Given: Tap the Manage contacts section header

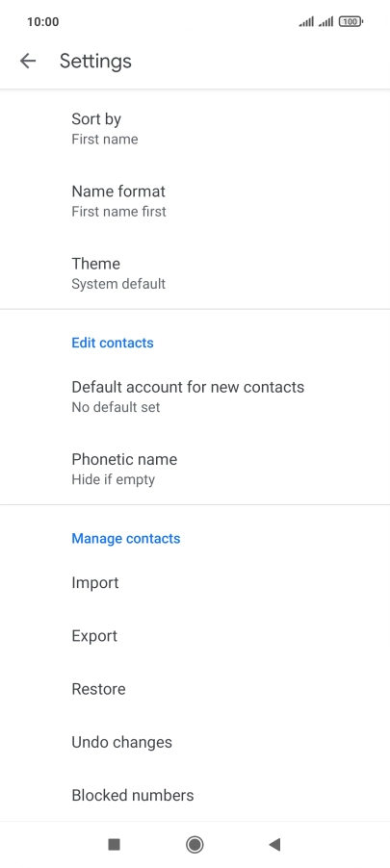Looking at the screenshot, I should (x=126, y=539).
